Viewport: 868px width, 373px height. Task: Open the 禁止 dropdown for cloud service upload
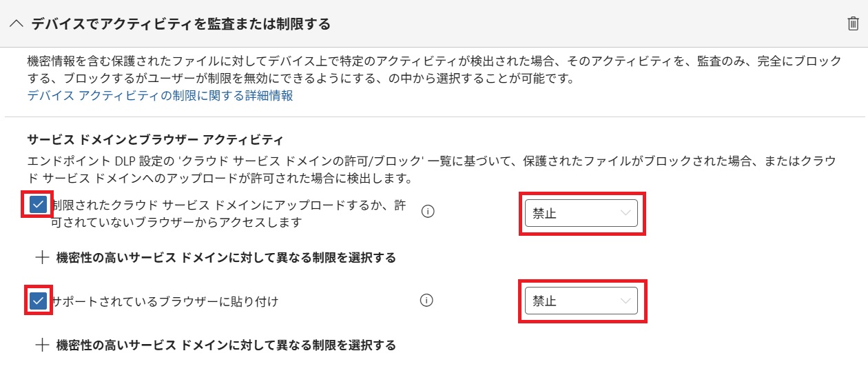coord(581,213)
